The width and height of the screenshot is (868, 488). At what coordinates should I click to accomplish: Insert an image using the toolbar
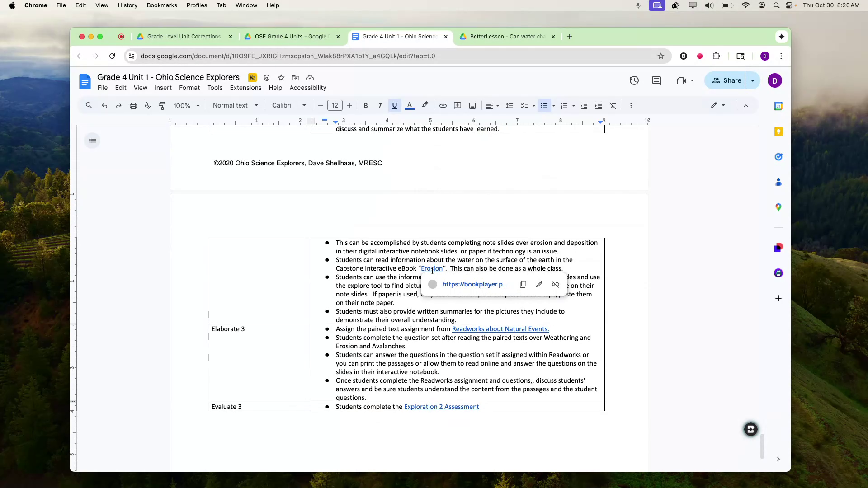pos(472,105)
